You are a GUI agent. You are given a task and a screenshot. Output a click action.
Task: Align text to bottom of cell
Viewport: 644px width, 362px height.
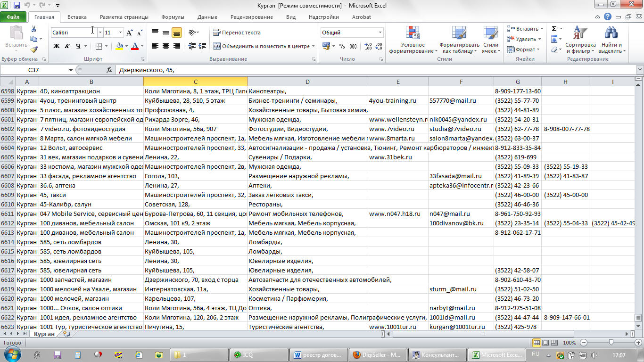[177, 33]
